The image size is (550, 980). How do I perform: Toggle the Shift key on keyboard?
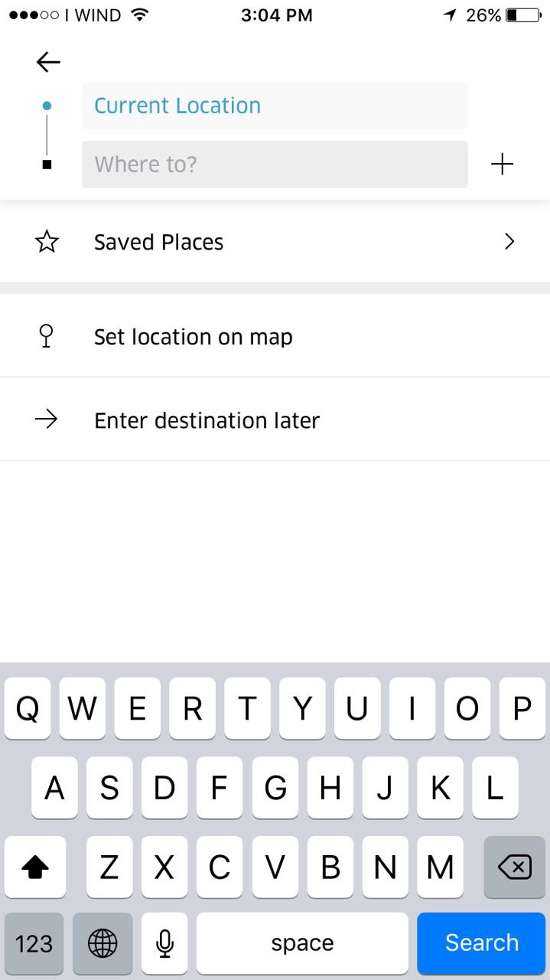34,867
